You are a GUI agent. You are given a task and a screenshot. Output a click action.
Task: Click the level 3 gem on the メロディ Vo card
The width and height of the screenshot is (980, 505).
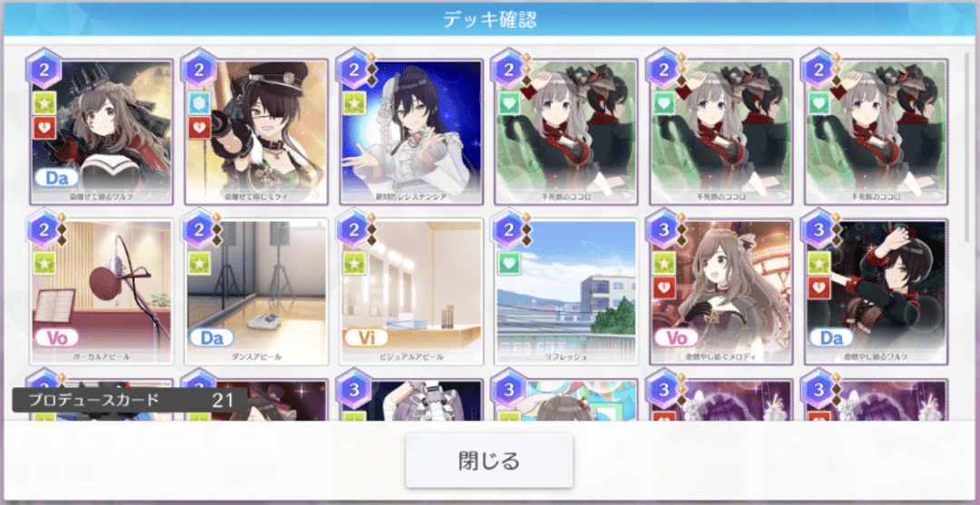pos(663,228)
